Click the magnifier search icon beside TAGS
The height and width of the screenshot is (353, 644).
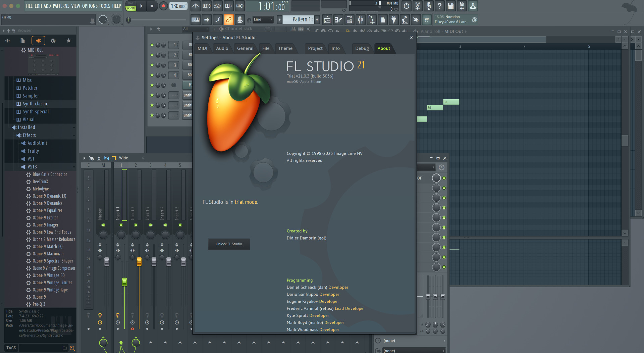[x=72, y=348]
